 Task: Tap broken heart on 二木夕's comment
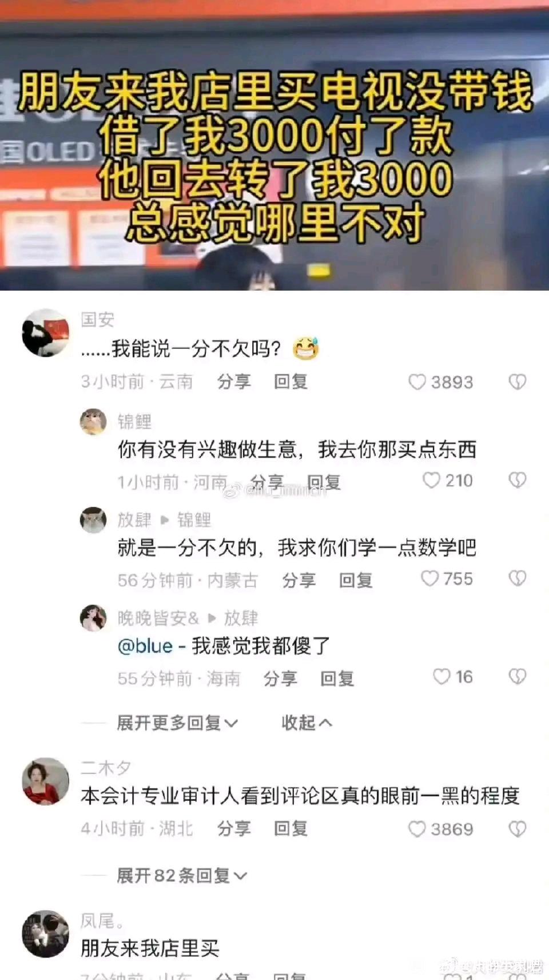(x=518, y=829)
